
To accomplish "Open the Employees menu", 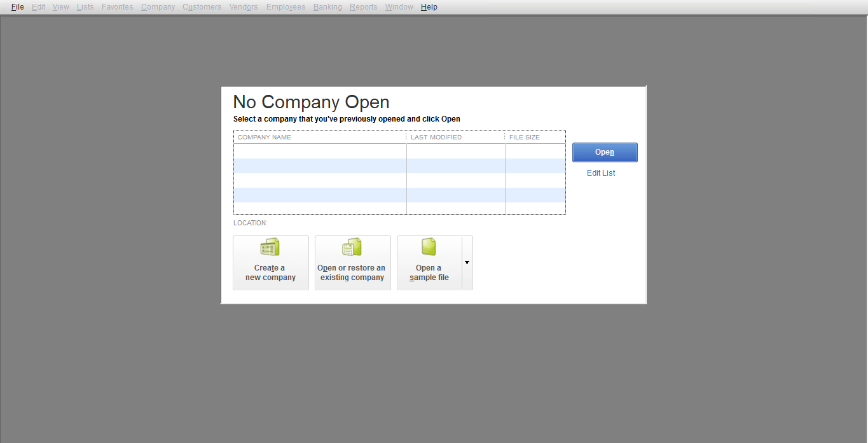I will [286, 6].
